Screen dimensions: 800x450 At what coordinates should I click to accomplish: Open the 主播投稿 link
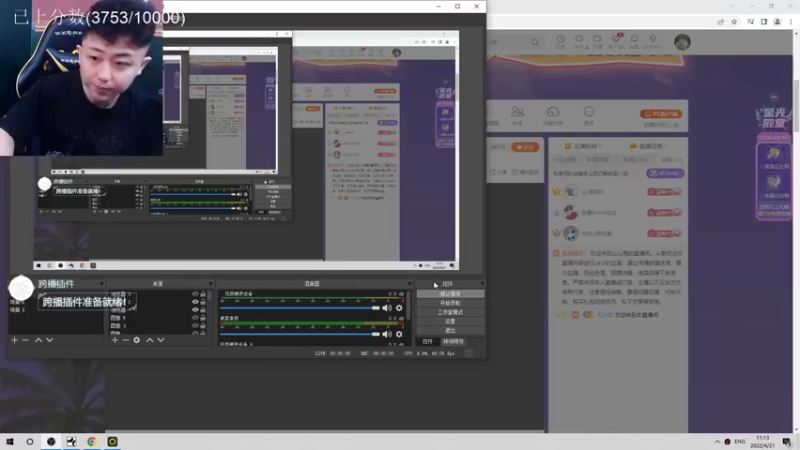[583, 146]
